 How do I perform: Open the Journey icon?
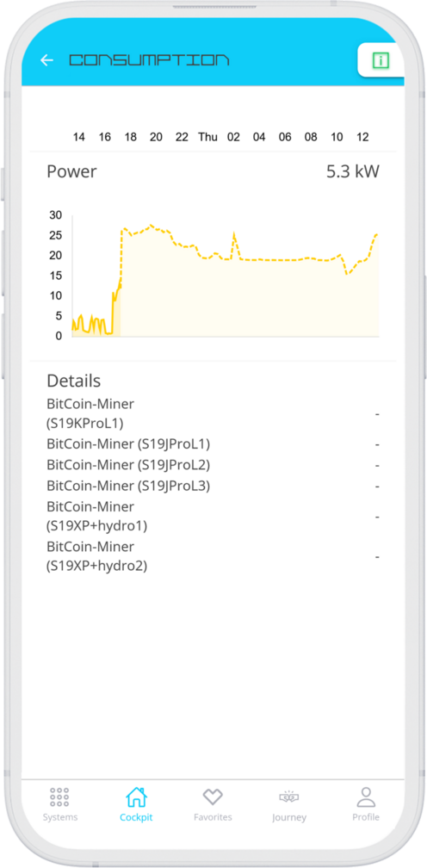point(288,797)
